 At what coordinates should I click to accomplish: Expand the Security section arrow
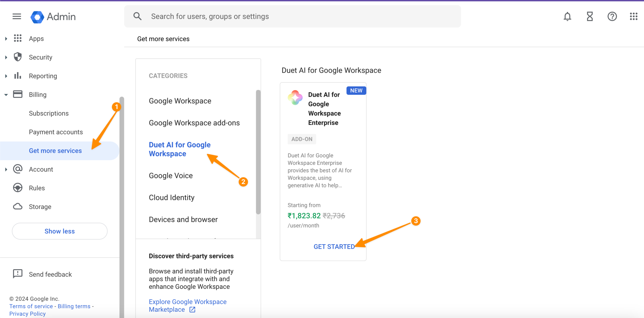click(x=6, y=57)
